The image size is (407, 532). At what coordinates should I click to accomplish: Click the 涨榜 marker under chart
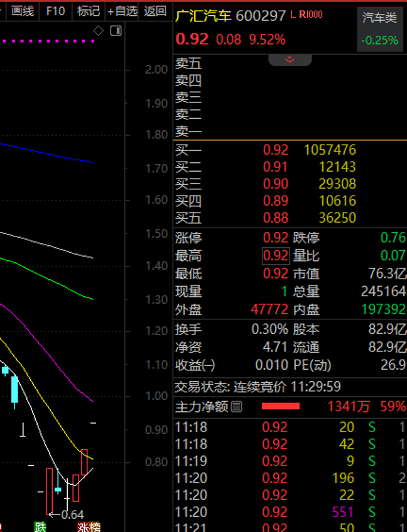point(89,527)
